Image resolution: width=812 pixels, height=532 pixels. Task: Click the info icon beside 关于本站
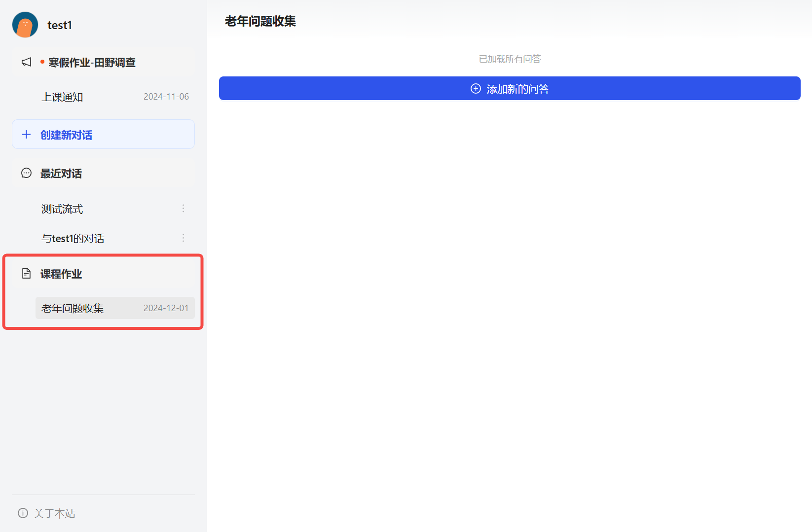pyautogui.click(x=23, y=513)
